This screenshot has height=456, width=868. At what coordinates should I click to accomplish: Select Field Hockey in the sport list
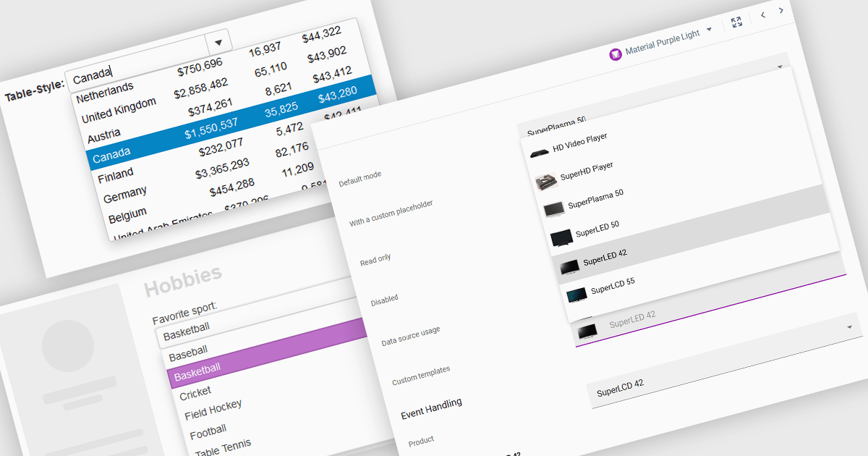(213, 410)
